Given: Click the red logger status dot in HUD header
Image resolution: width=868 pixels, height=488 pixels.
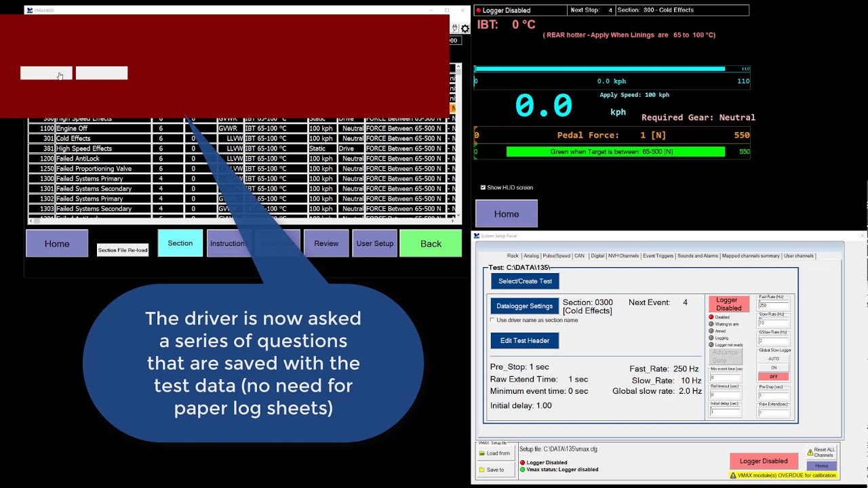Looking at the screenshot, I should click(478, 11).
